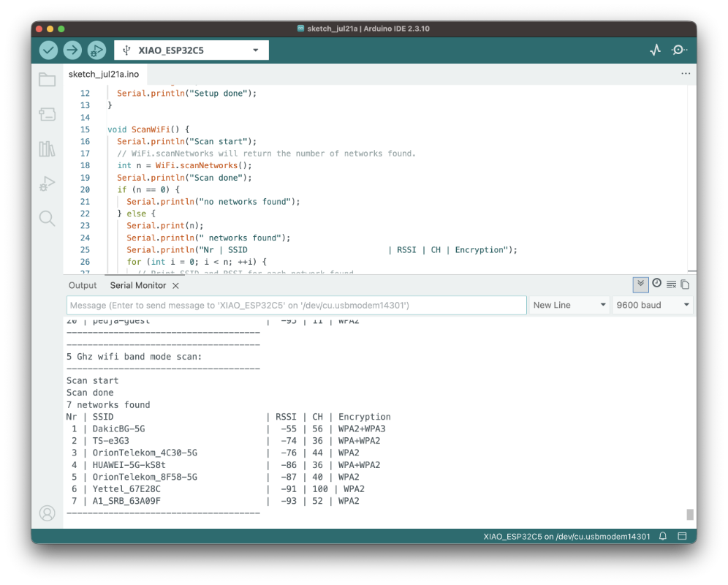Image resolution: width=728 pixels, height=585 pixels.
Task: Click the yellow macOS minimize window button
Action: click(50, 29)
